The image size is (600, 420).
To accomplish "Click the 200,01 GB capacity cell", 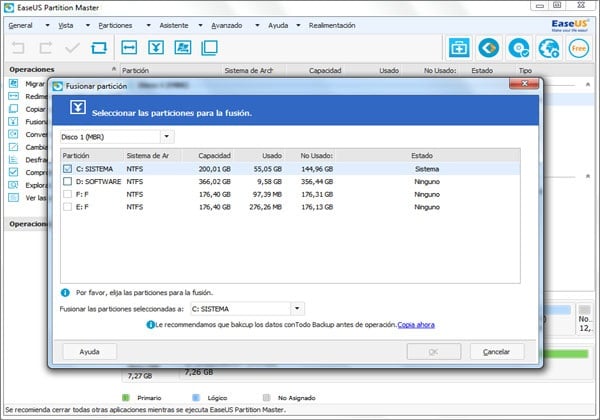I will pos(214,169).
